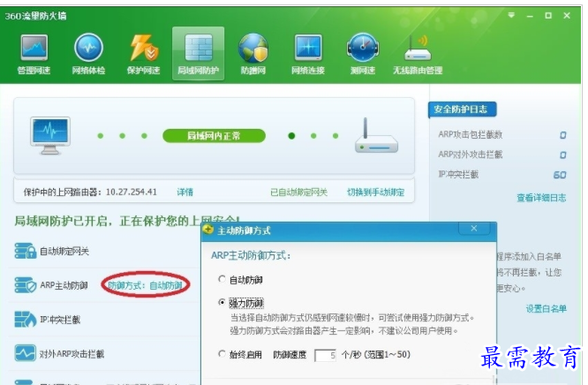Click the 自动绑定网关 label

(x=64, y=251)
